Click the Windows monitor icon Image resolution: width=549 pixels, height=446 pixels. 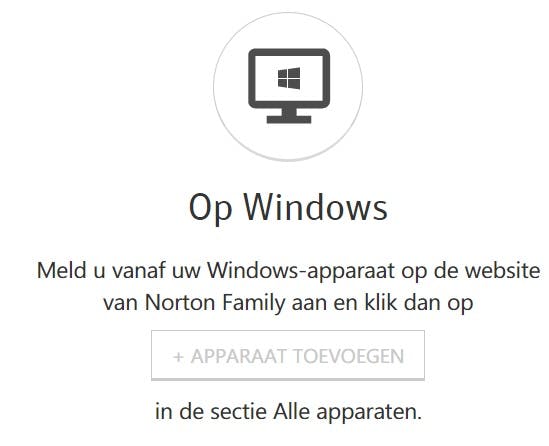tap(289, 86)
